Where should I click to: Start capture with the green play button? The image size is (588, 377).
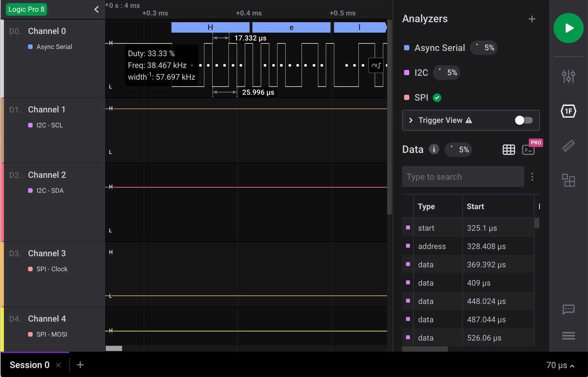click(569, 28)
